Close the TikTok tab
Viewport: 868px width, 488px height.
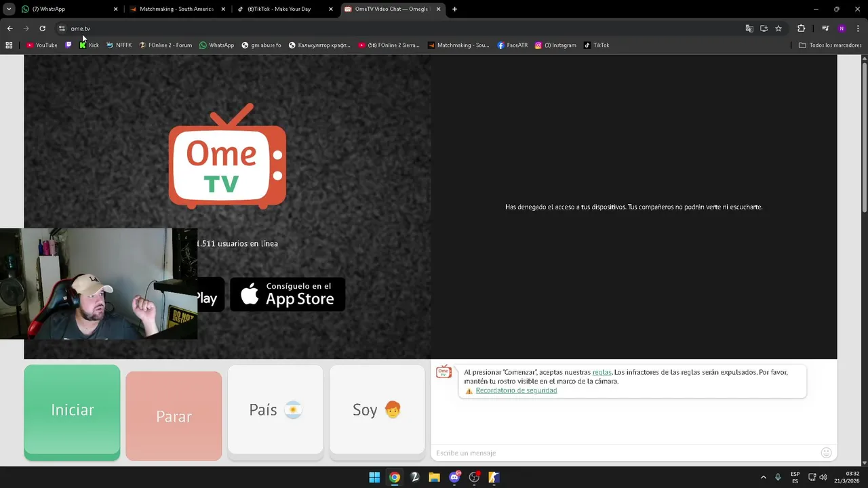pyautogui.click(x=331, y=9)
